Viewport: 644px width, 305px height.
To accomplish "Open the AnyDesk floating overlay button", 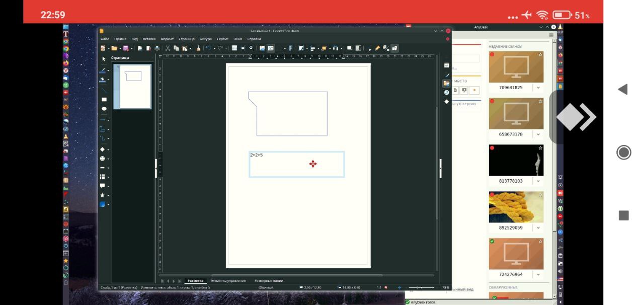I will tap(575, 117).
